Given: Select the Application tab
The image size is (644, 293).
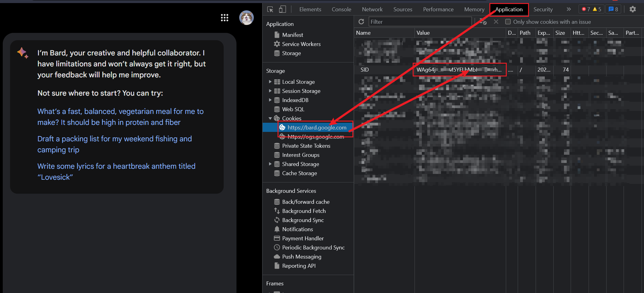Looking at the screenshot, I should [509, 9].
